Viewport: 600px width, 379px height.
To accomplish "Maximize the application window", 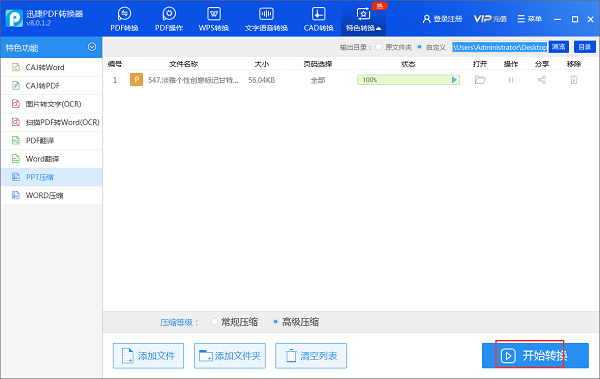I will [575, 19].
